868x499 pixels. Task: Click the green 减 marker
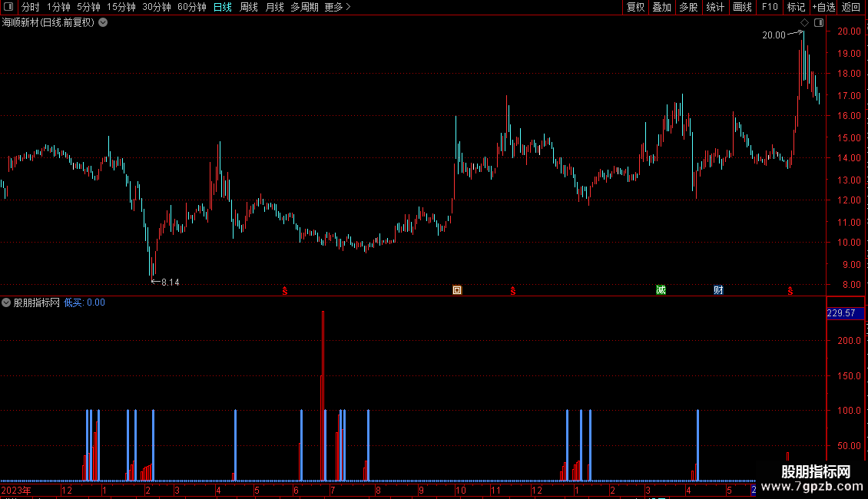(661, 290)
